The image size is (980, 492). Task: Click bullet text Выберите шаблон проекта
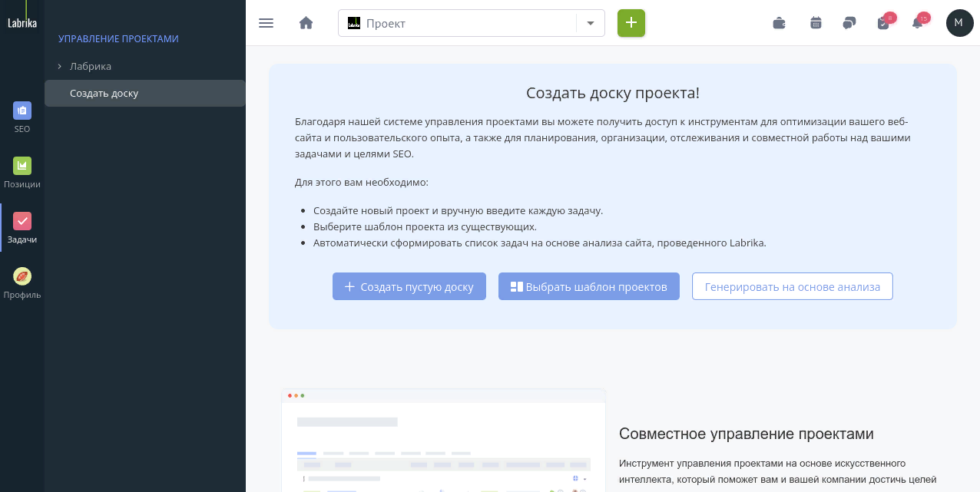(425, 226)
